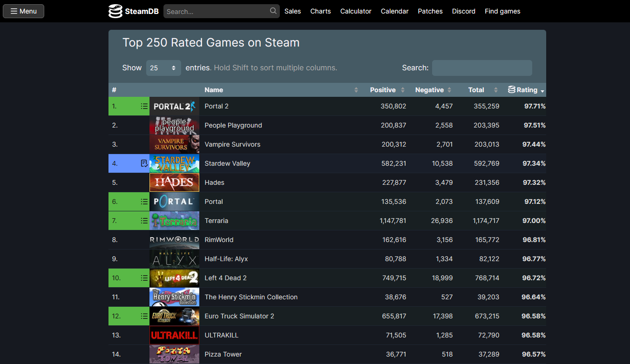The height and width of the screenshot is (364, 630).
Task: Click the table Search filter field
Action: pyautogui.click(x=482, y=68)
